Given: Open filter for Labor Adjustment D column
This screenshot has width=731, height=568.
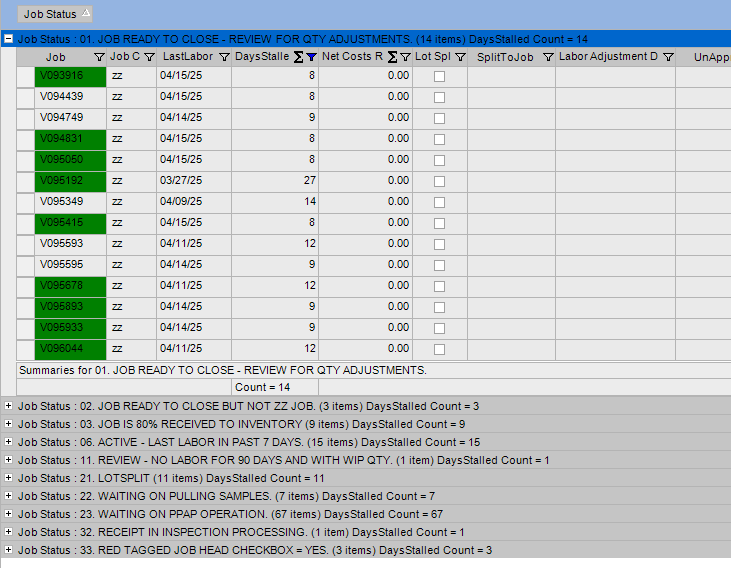Looking at the screenshot, I should coord(668,57).
